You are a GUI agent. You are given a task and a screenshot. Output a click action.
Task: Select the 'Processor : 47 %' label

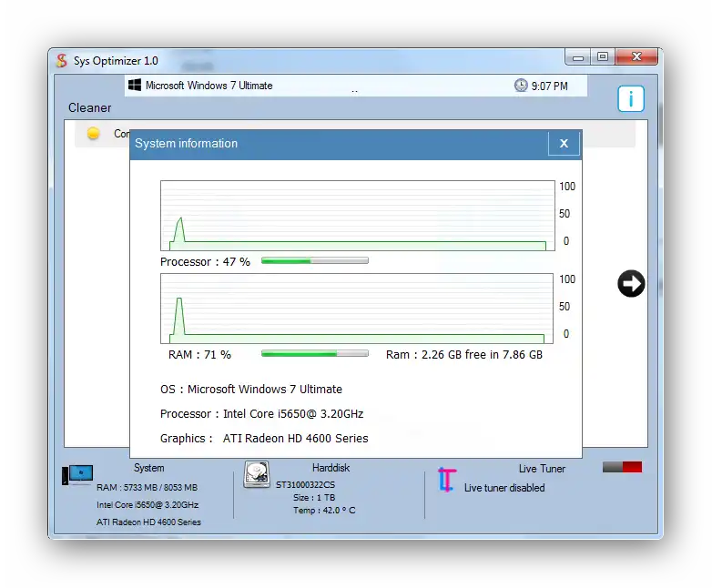[x=205, y=262]
